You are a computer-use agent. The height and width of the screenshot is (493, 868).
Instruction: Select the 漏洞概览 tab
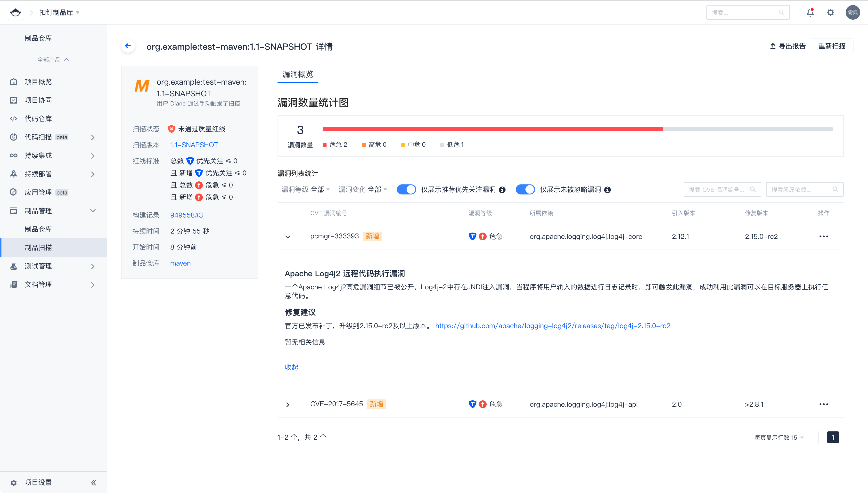pyautogui.click(x=298, y=74)
